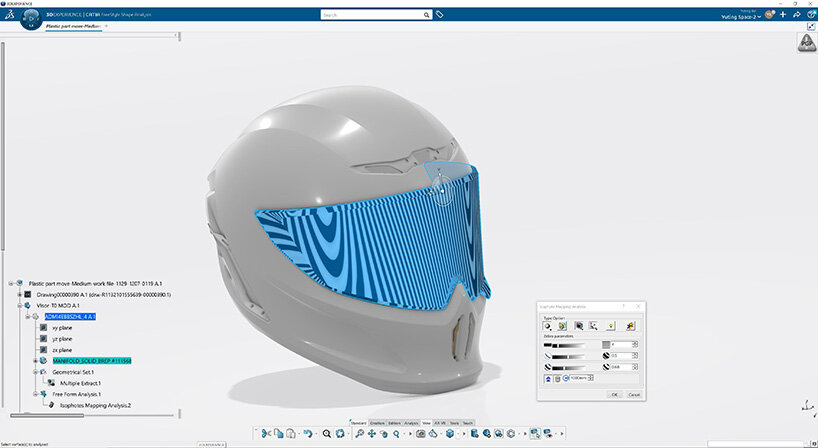
Task: Collapse the Geometrical Set.1 node
Action: click(33, 372)
